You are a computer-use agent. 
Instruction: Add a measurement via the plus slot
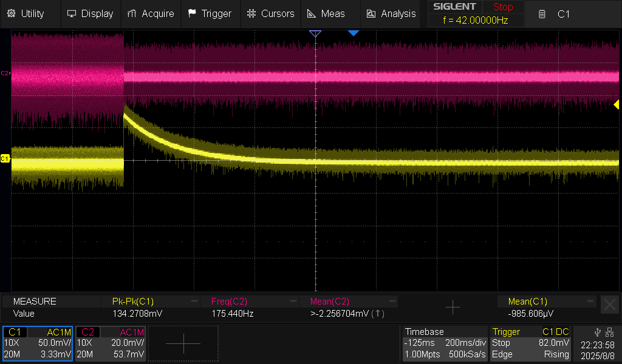[453, 308]
